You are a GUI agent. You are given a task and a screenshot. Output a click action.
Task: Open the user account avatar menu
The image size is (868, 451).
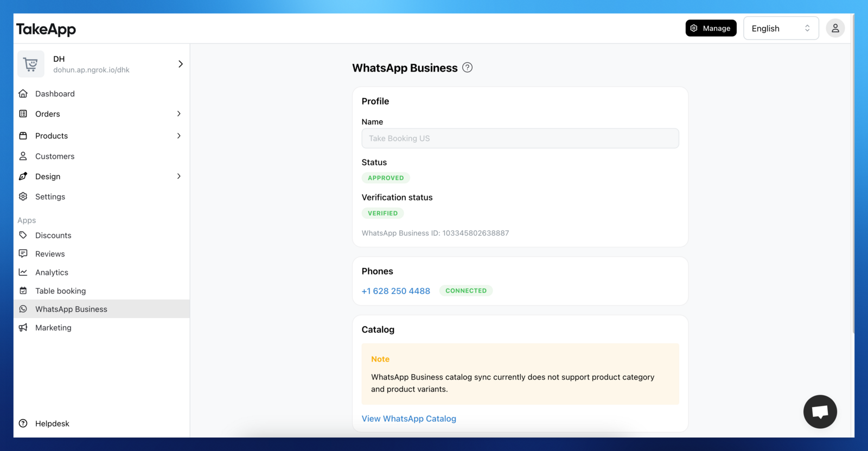coord(835,28)
